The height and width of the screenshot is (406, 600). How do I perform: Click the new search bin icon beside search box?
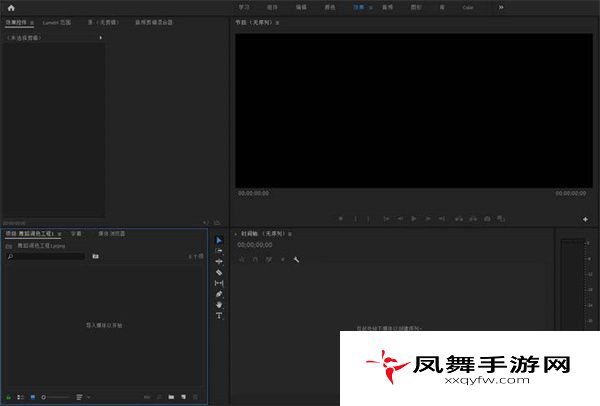pyautogui.click(x=95, y=256)
